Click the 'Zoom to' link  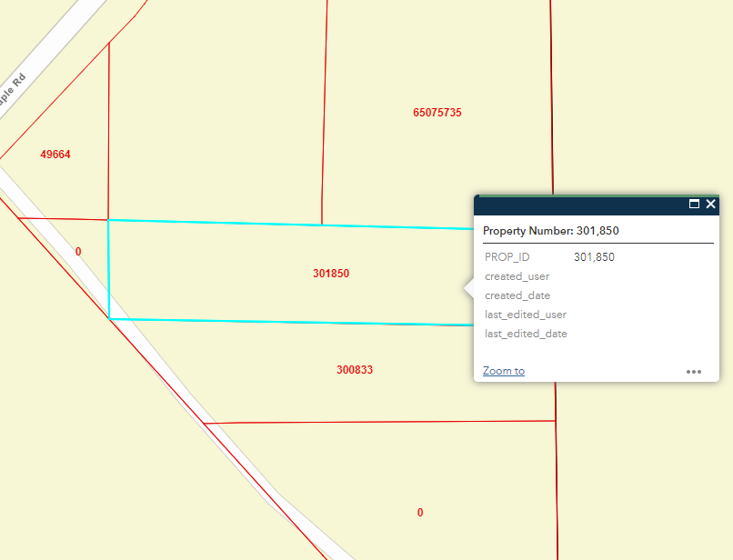tap(504, 371)
